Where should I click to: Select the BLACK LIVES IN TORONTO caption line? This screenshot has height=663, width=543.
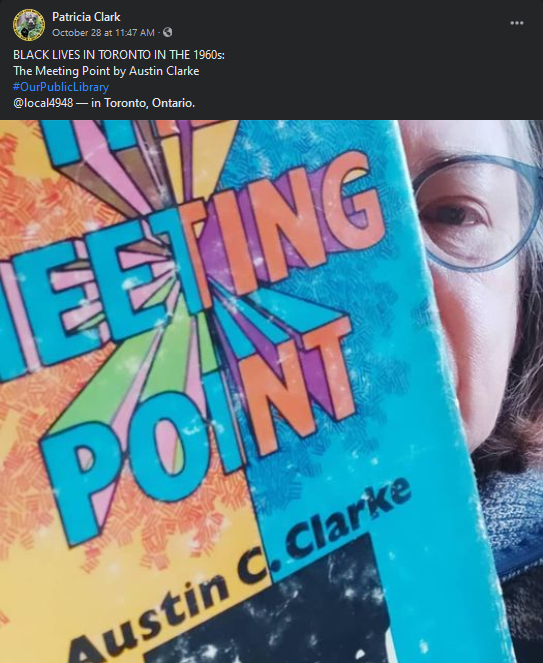[x=119, y=55]
